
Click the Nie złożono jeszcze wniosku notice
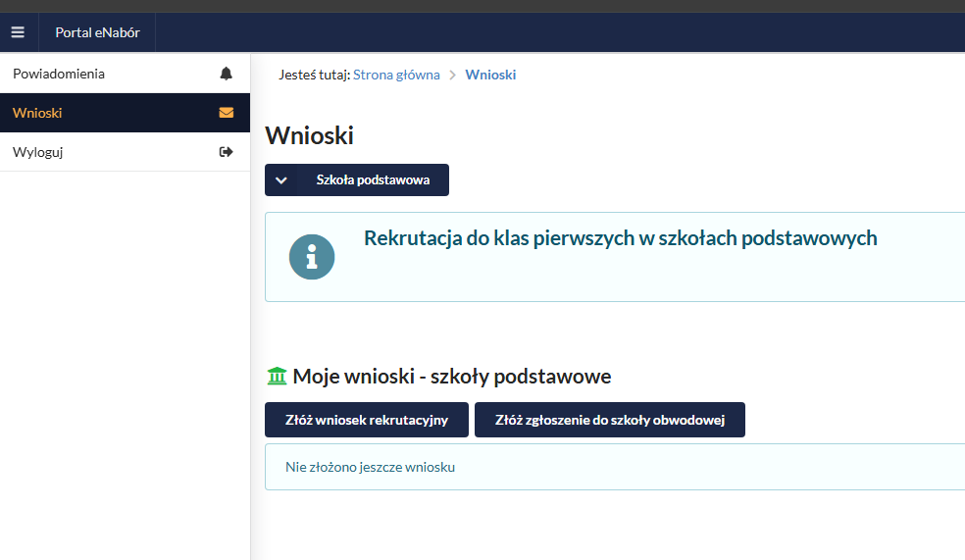tap(370, 467)
